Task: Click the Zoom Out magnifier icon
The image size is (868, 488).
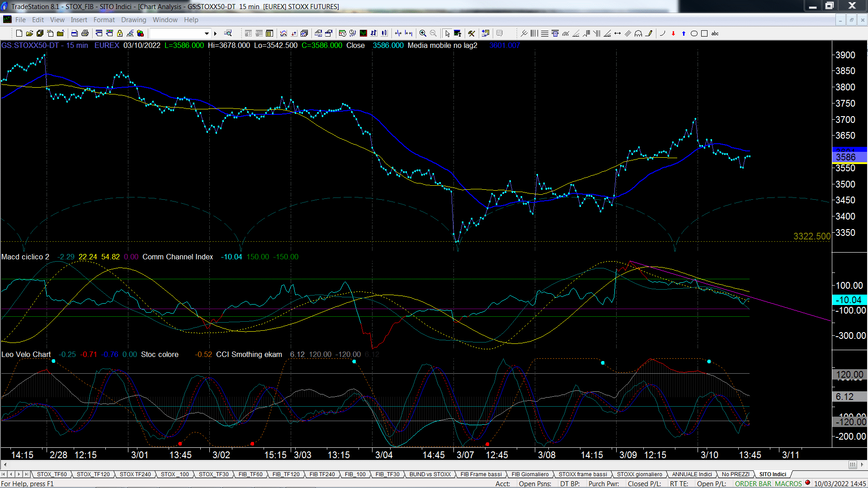Action: point(433,33)
